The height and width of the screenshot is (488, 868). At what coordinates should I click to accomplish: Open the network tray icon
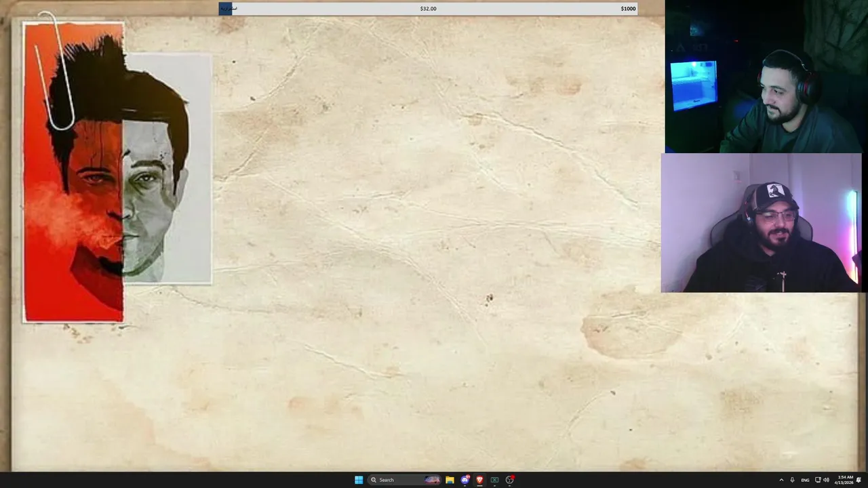[x=818, y=480]
